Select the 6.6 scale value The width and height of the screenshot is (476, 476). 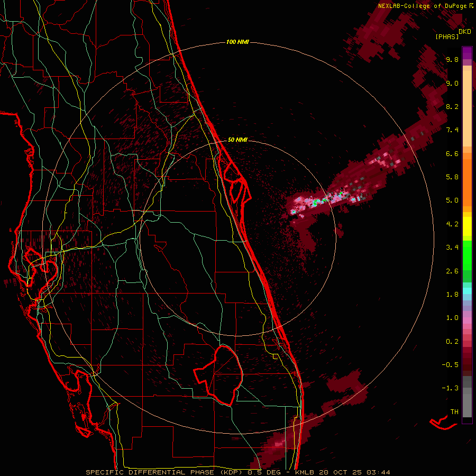[x=452, y=153]
